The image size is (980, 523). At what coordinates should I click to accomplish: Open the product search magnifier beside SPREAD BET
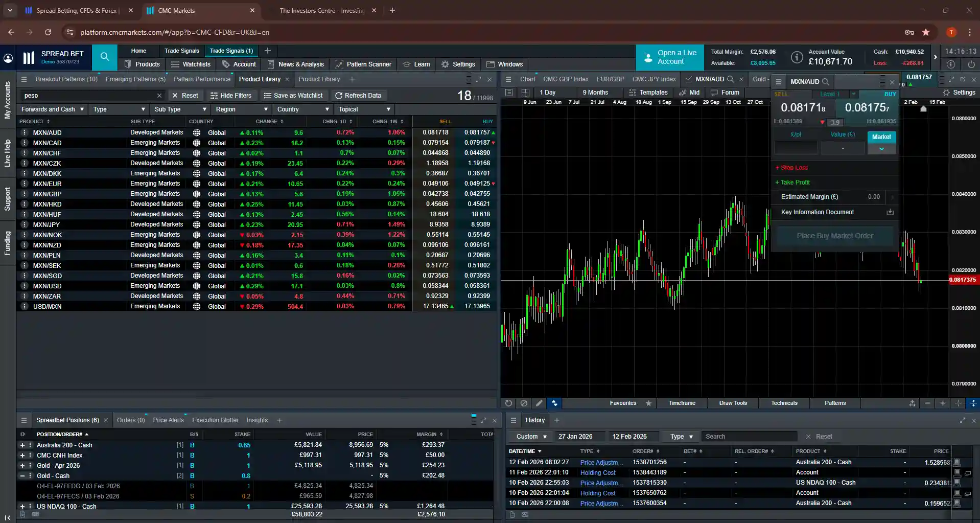(104, 57)
